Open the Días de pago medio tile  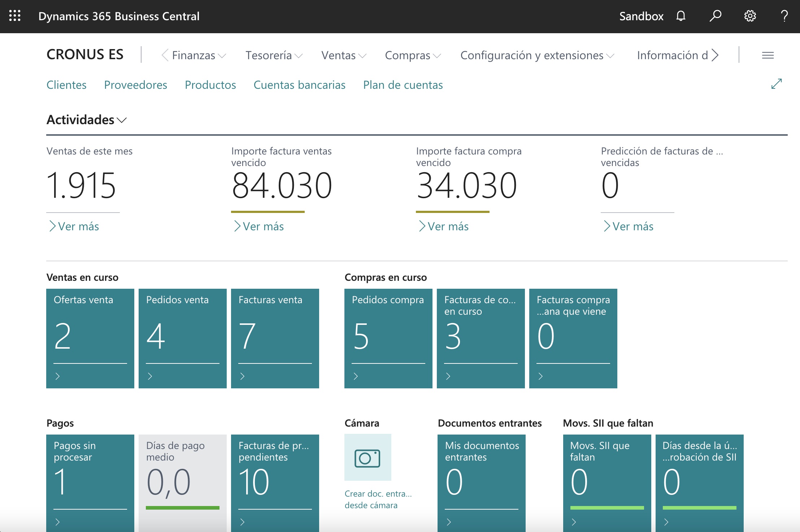point(183,483)
